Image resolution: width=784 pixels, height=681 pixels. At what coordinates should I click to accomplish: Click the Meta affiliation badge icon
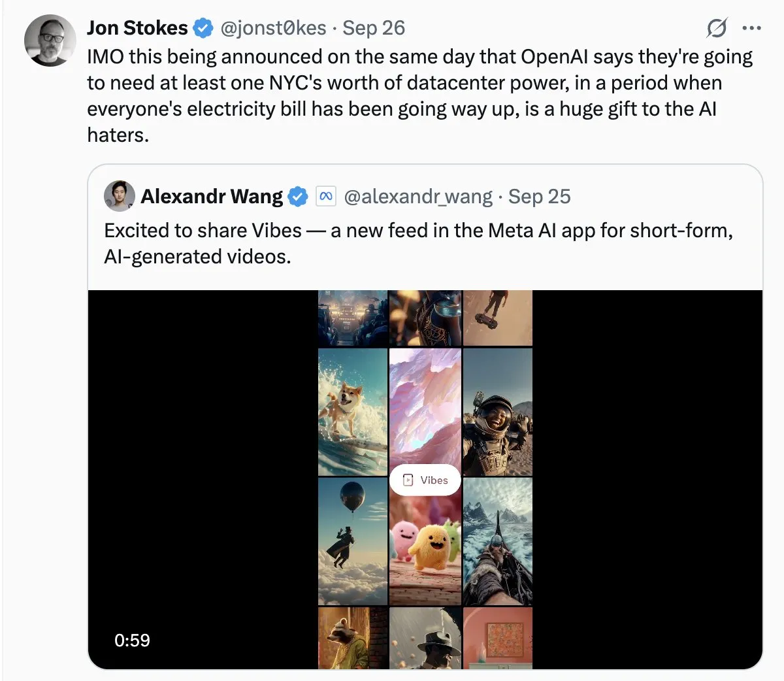pos(325,196)
